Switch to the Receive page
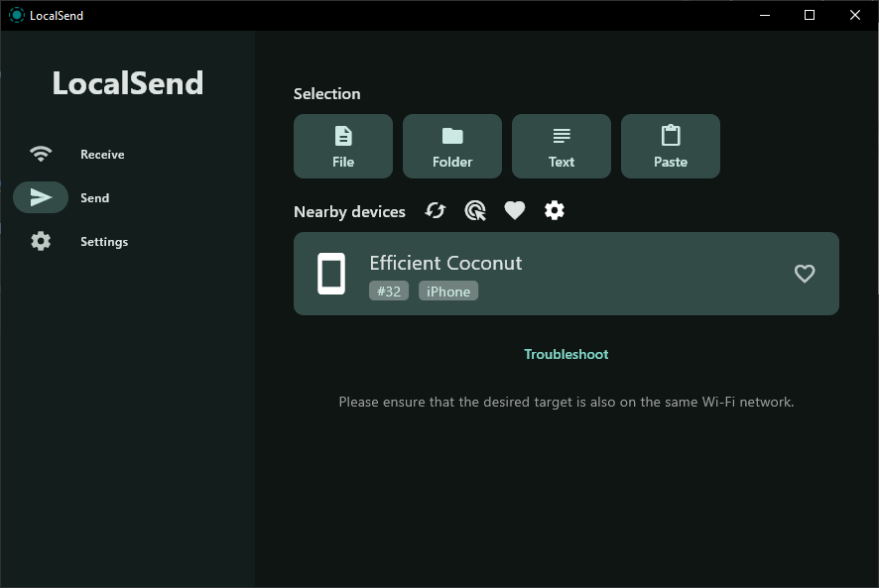 pyautogui.click(x=102, y=154)
